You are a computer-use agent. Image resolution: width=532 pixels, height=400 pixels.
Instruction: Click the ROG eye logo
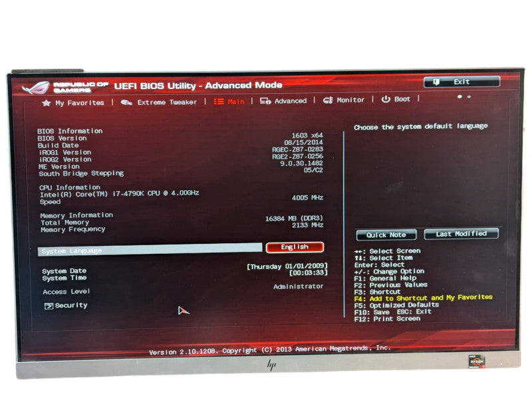(x=36, y=88)
